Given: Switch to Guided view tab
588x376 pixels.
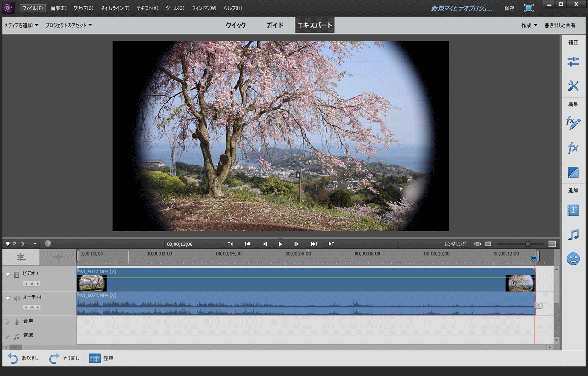Looking at the screenshot, I should click(275, 25).
